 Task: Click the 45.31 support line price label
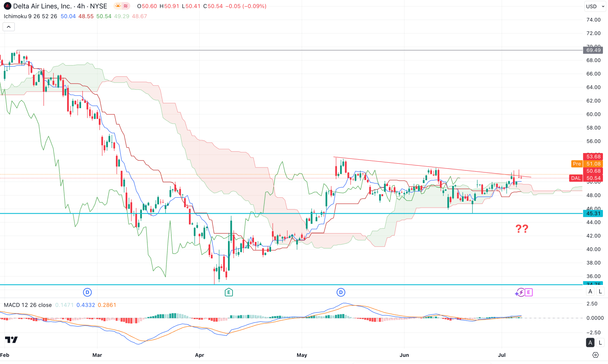tap(593, 213)
